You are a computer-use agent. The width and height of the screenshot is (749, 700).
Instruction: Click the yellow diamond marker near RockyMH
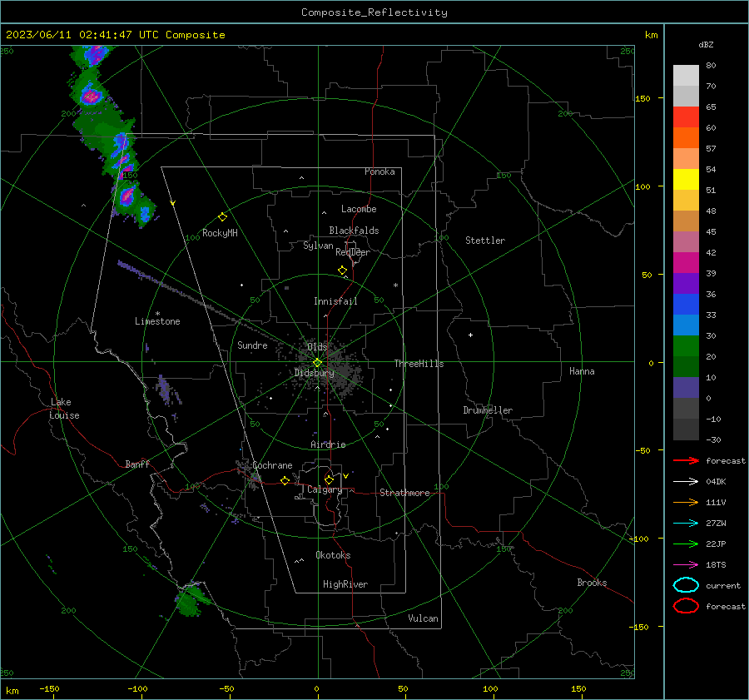pos(222,217)
